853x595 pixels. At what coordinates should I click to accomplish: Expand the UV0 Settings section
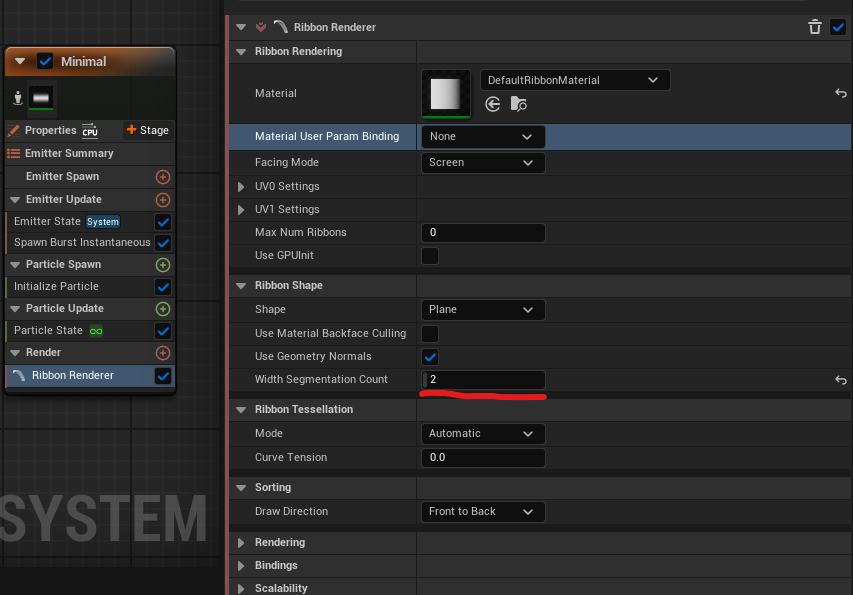click(241, 187)
